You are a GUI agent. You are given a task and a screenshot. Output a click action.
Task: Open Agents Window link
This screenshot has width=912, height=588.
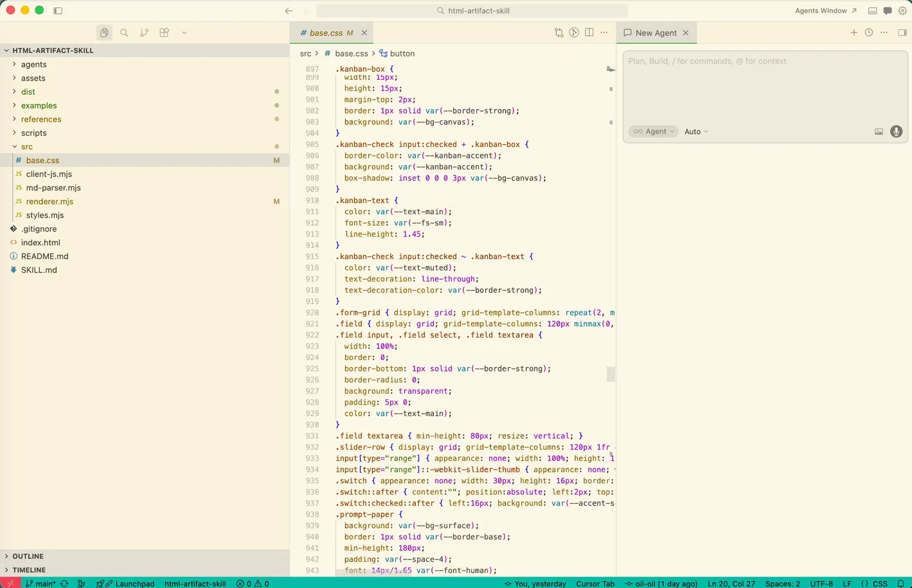825,10
